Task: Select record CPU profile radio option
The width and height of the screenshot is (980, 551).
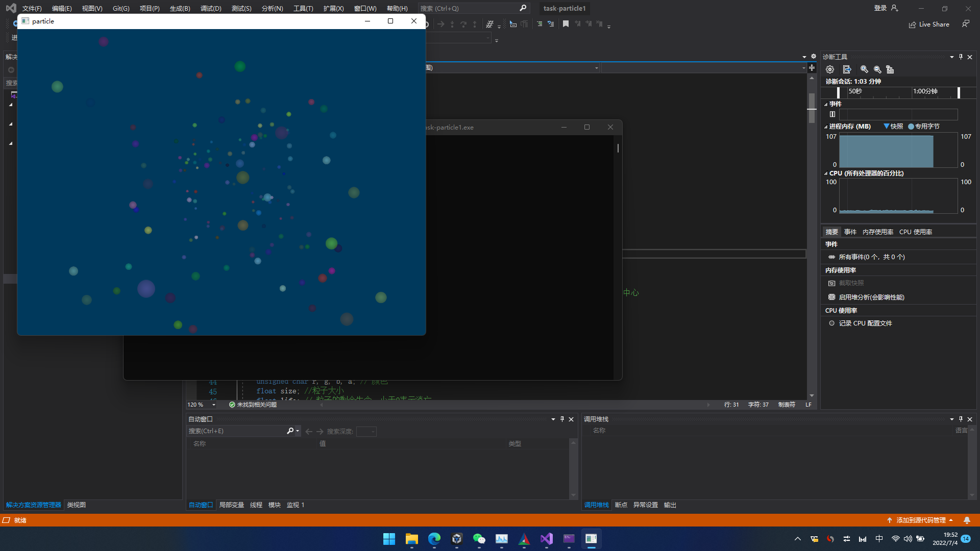Action: [831, 323]
